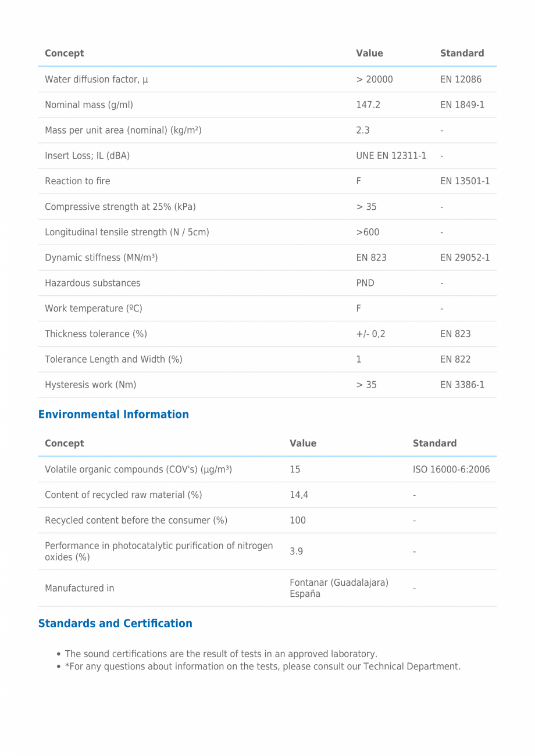Click the EN 1849-1 standard reference
Image resolution: width=535 pixels, height=756 pixels.
462,105
